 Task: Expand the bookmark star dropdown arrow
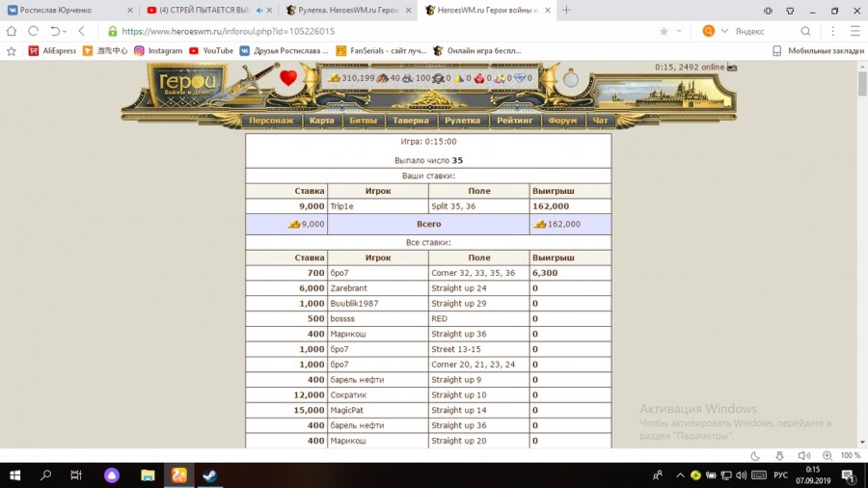679,32
